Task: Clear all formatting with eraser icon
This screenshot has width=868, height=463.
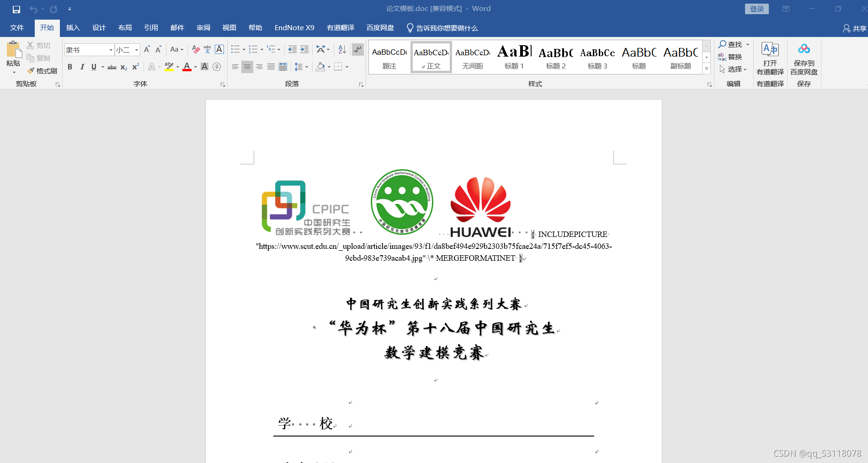Action: click(x=196, y=49)
